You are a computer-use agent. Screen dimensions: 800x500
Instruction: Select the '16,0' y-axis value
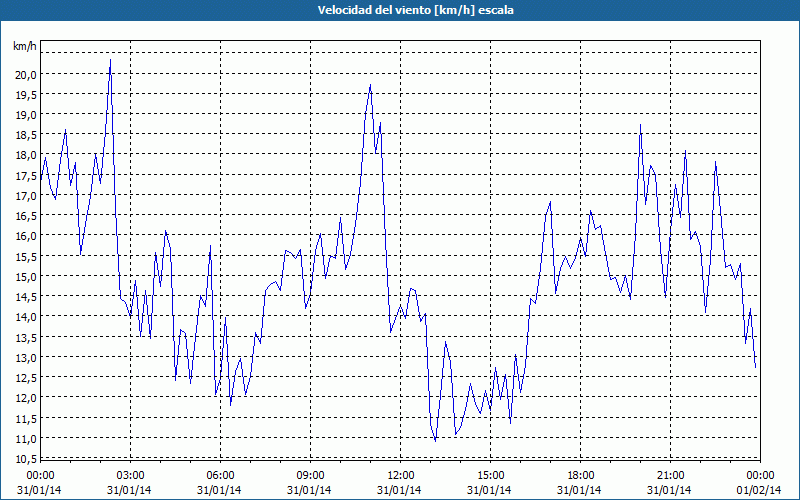[x=27, y=236]
